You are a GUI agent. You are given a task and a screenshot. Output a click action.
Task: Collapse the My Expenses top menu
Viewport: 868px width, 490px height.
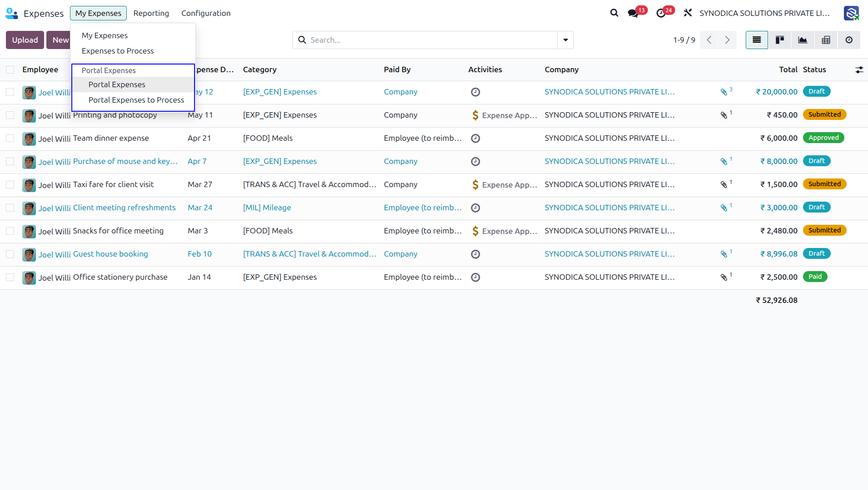[x=98, y=13]
